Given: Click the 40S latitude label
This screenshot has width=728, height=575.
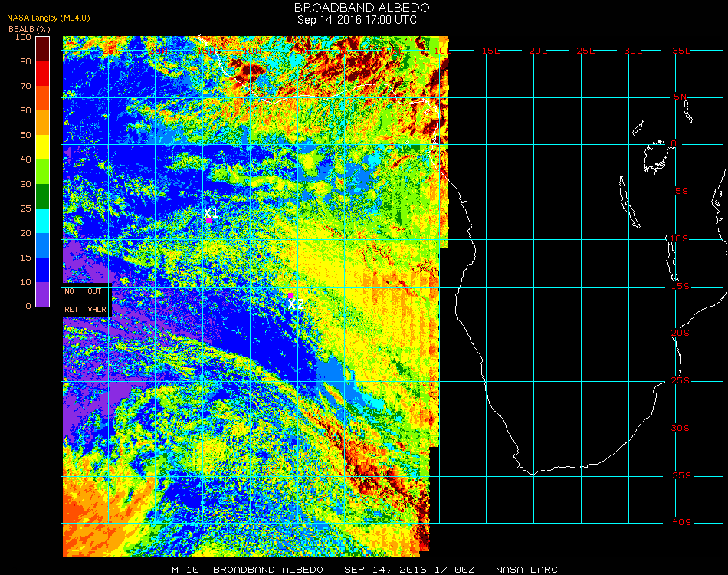Looking at the screenshot, I should pos(681,523).
